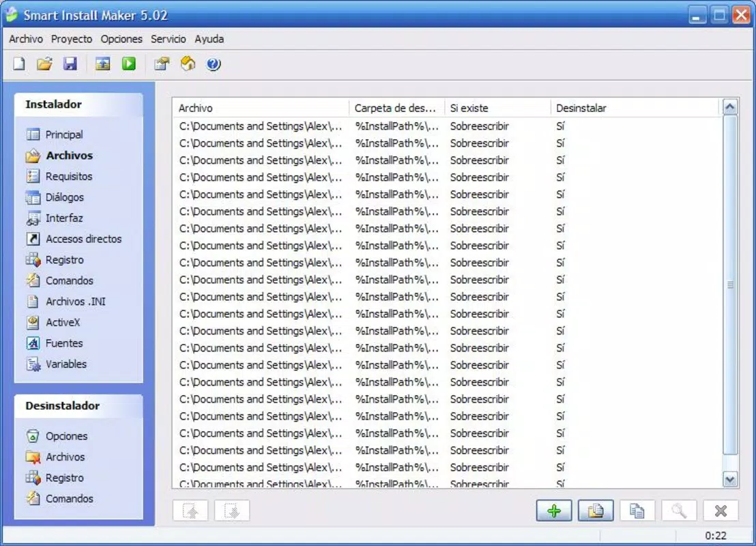Click the file list scrollbar up arrow
Viewport: 756px width, 546px height.
[730, 107]
